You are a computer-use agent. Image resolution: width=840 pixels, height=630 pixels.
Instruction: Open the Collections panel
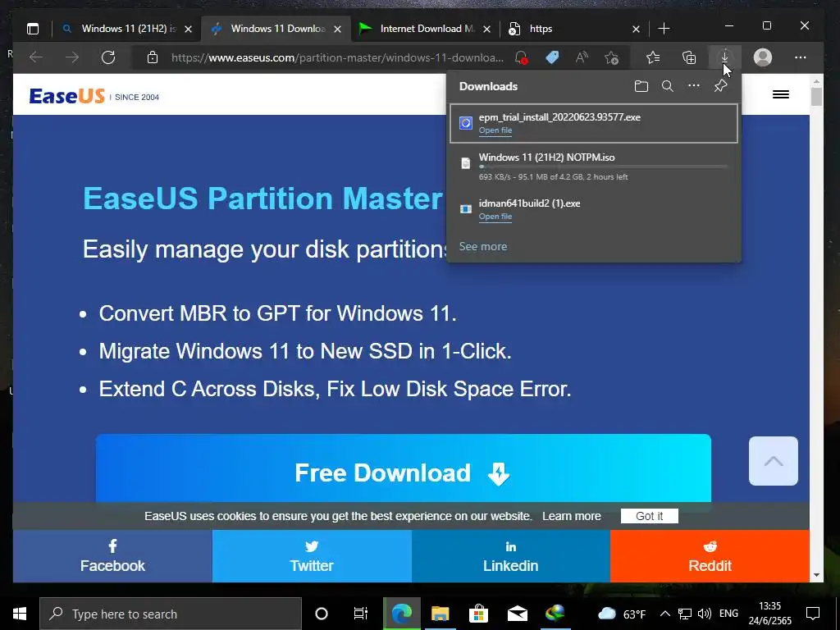(689, 57)
